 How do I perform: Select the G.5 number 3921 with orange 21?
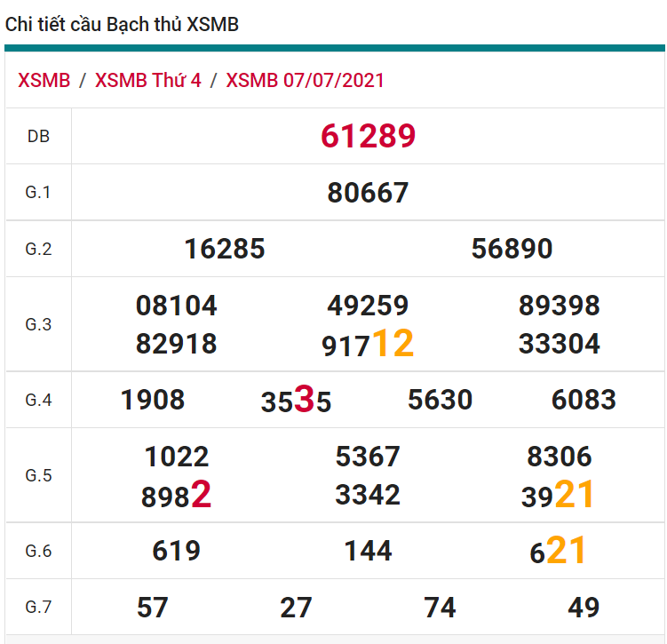[x=558, y=496]
